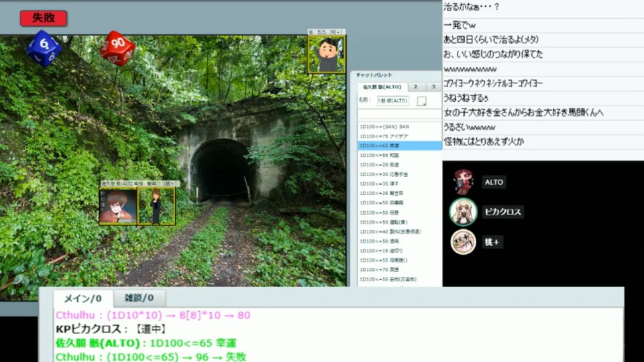Click the comment お、いい感じのつながり保てた
This screenshot has width=644, height=362.
[x=493, y=54]
